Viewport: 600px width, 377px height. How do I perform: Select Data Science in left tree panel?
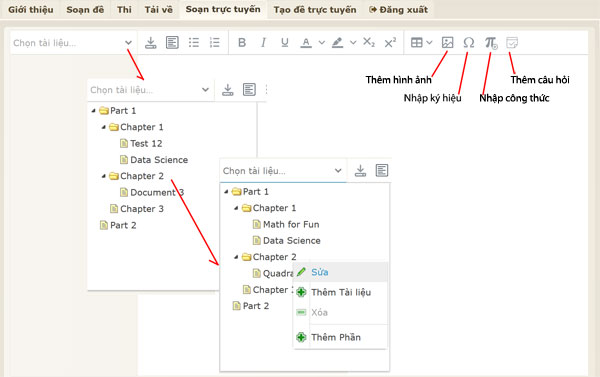pyautogui.click(x=159, y=160)
